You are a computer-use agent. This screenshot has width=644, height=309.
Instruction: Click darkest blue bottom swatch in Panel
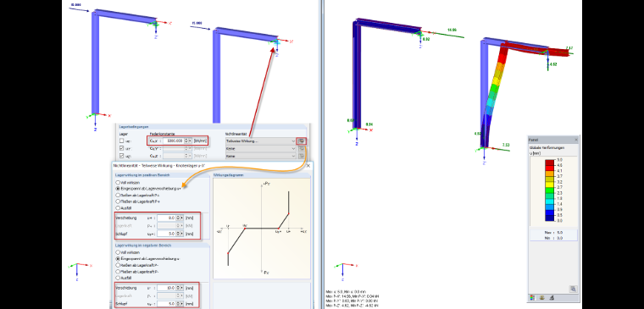550,218
